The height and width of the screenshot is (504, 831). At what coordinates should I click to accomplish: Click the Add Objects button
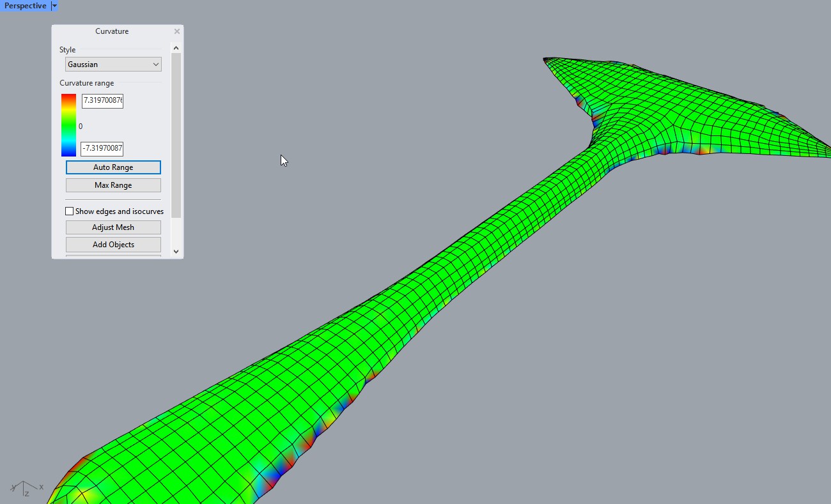pos(113,245)
